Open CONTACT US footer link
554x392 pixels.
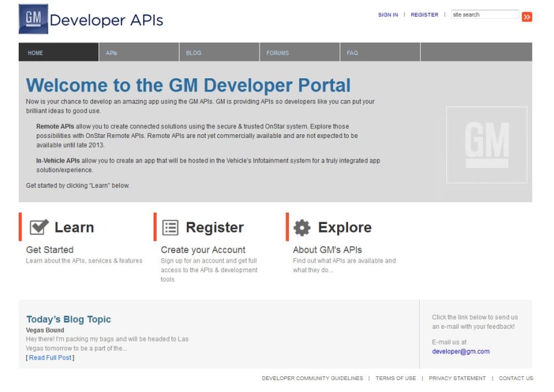click(x=516, y=378)
